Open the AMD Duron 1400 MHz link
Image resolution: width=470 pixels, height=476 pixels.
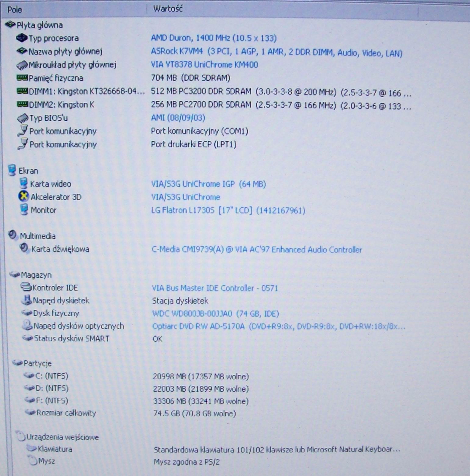pos(214,38)
